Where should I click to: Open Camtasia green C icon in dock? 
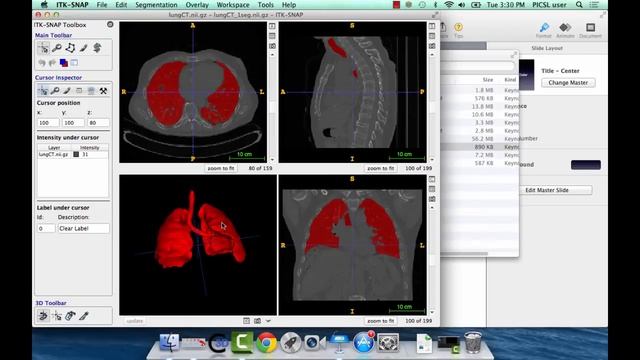[x=242, y=342]
